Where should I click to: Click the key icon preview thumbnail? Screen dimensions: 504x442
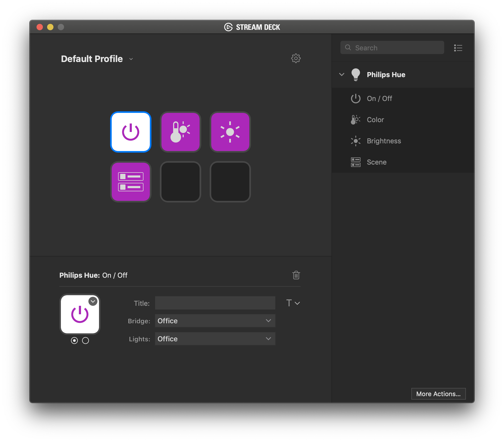coord(80,314)
